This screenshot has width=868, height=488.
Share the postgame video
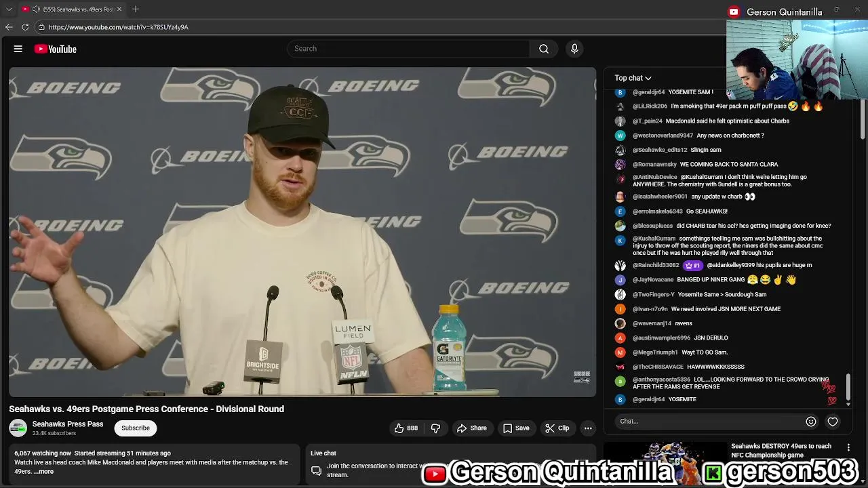(472, 428)
